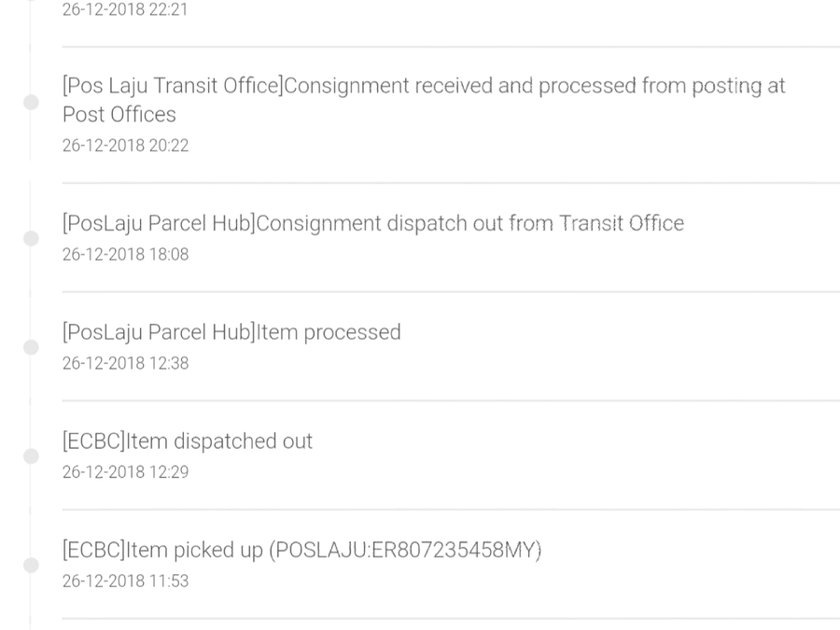Select 'Consignment dispatch out from Transit Office' text
The width and height of the screenshot is (840, 630).
(469, 224)
